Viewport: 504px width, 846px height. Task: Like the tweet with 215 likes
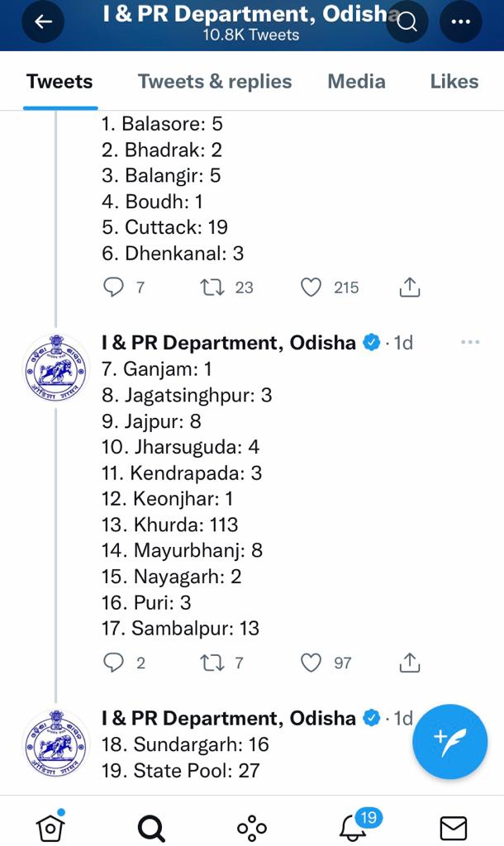pyautogui.click(x=311, y=288)
